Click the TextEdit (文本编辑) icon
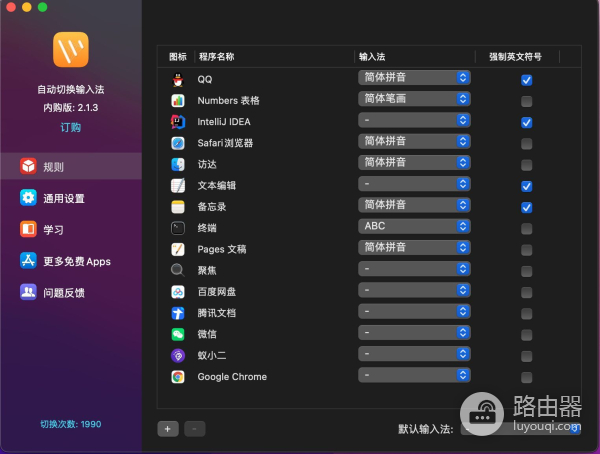Image resolution: width=600 pixels, height=454 pixels. [178, 186]
